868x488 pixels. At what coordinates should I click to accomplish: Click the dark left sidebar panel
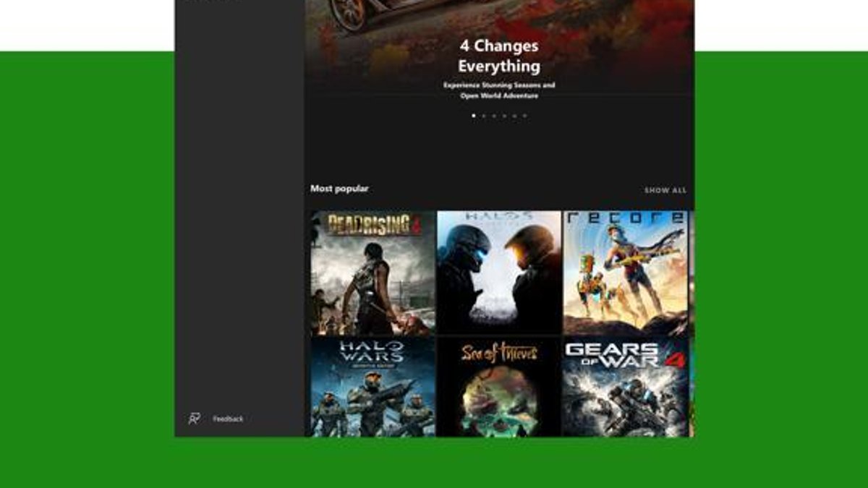[x=239, y=217]
